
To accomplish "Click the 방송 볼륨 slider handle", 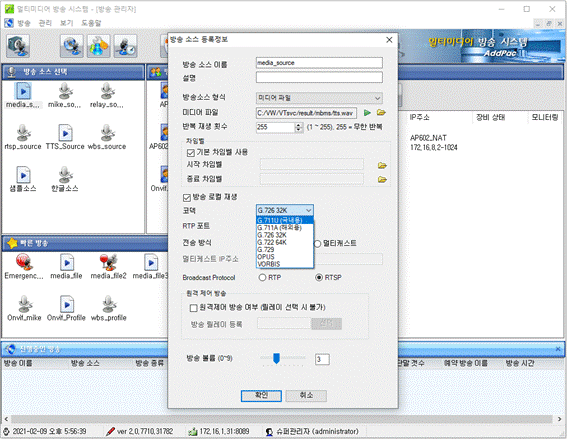I will pyautogui.click(x=277, y=358).
